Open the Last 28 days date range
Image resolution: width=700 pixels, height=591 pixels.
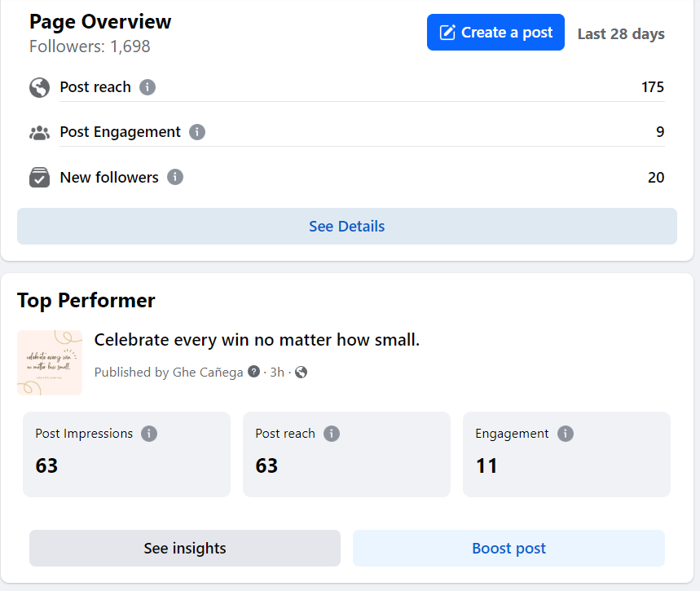[621, 34]
